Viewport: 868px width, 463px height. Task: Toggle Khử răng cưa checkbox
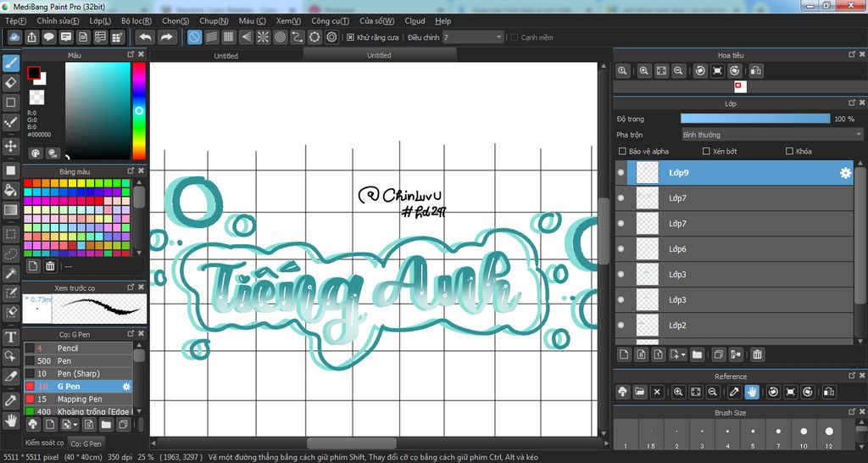tap(350, 37)
